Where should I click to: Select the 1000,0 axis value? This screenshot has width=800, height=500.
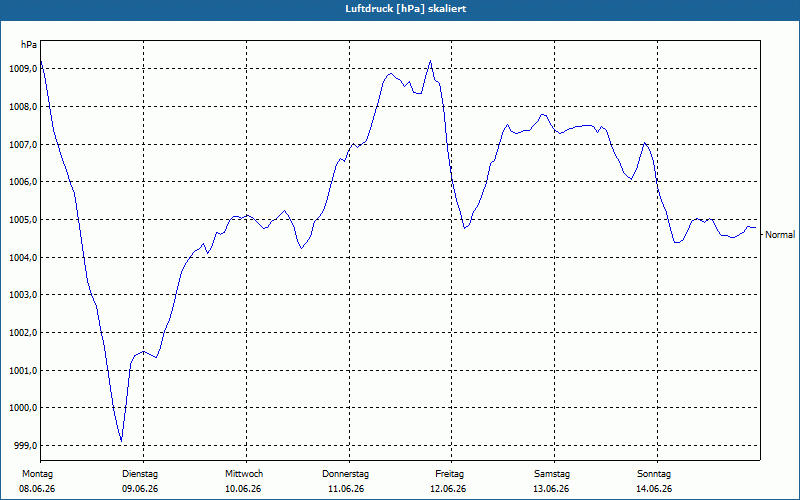[23, 408]
